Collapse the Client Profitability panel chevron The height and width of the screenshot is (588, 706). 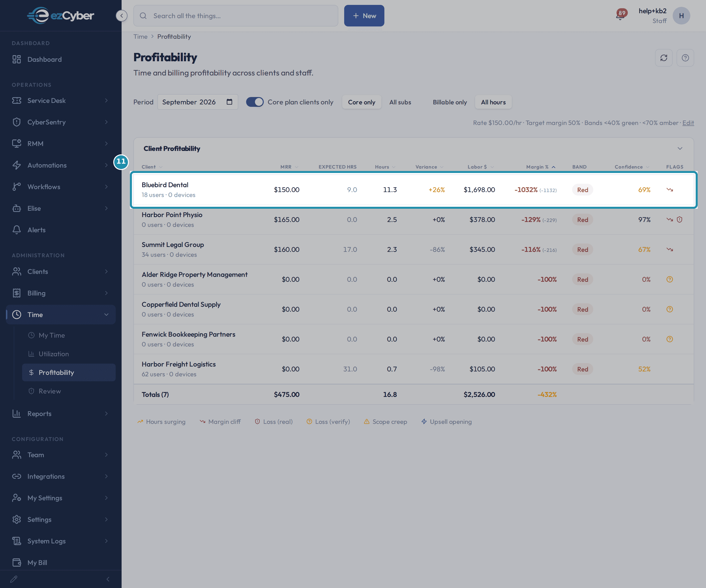point(680,148)
